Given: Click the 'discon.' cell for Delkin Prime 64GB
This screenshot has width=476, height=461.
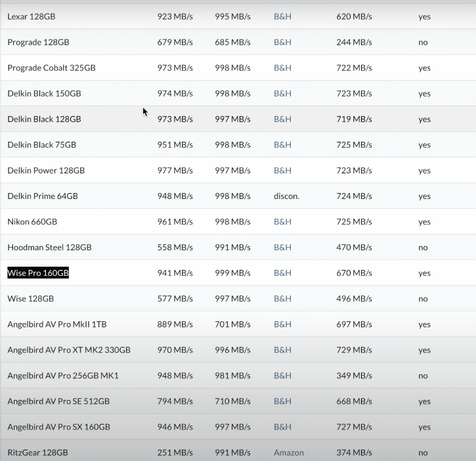Looking at the screenshot, I should [x=286, y=196].
